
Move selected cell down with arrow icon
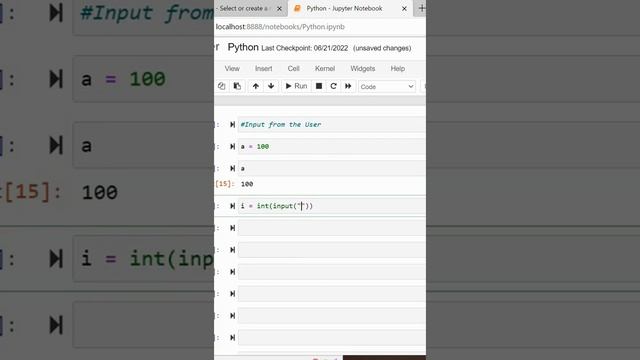[271, 86]
